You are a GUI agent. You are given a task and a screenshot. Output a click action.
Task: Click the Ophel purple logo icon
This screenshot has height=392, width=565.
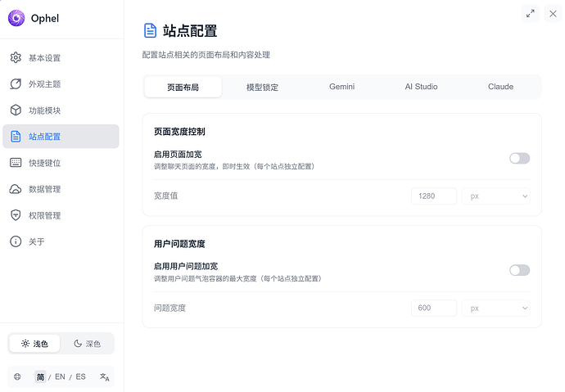click(16, 18)
